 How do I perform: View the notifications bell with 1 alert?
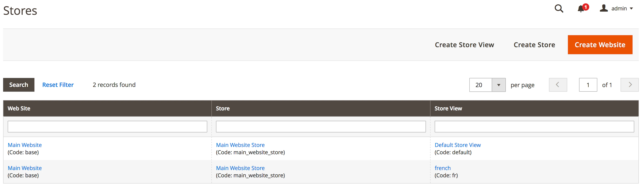pos(581,9)
